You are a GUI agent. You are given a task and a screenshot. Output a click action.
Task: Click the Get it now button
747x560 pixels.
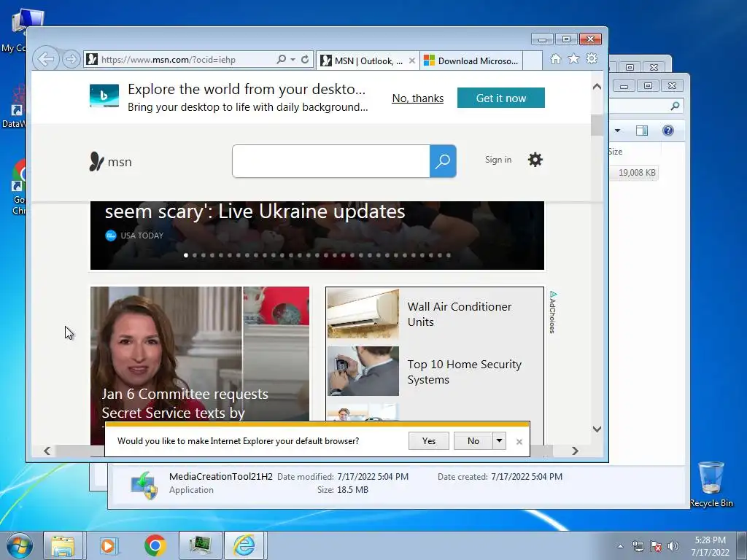click(500, 98)
